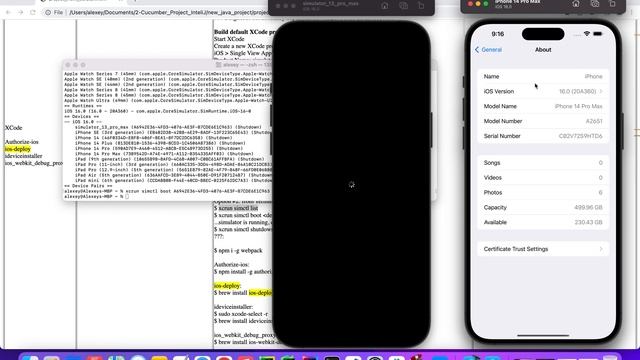Tap the Songs row
Image resolution: width=640 pixels, height=360 pixels.
(x=543, y=162)
